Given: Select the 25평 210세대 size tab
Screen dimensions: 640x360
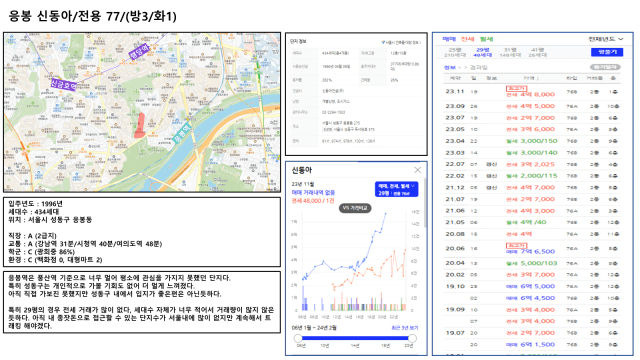Looking at the screenshot, I should tap(454, 52).
